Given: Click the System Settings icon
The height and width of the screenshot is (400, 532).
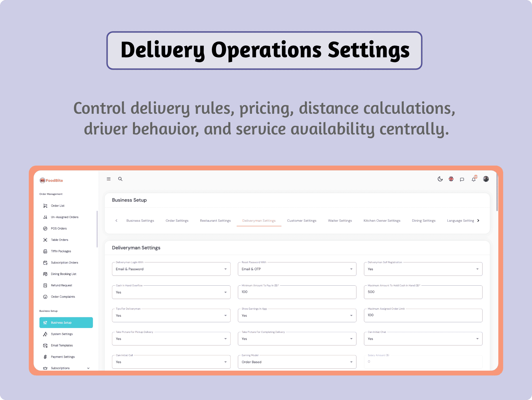Looking at the screenshot, I should click(x=45, y=334).
